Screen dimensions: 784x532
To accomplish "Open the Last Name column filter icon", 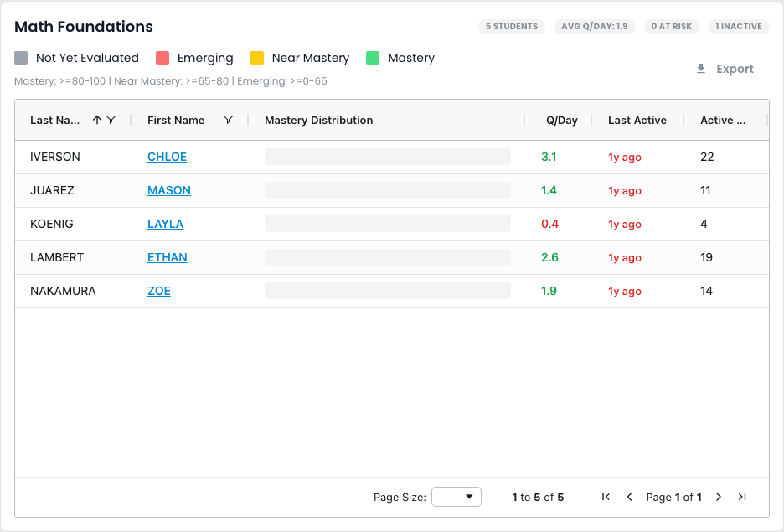I will 111,120.
